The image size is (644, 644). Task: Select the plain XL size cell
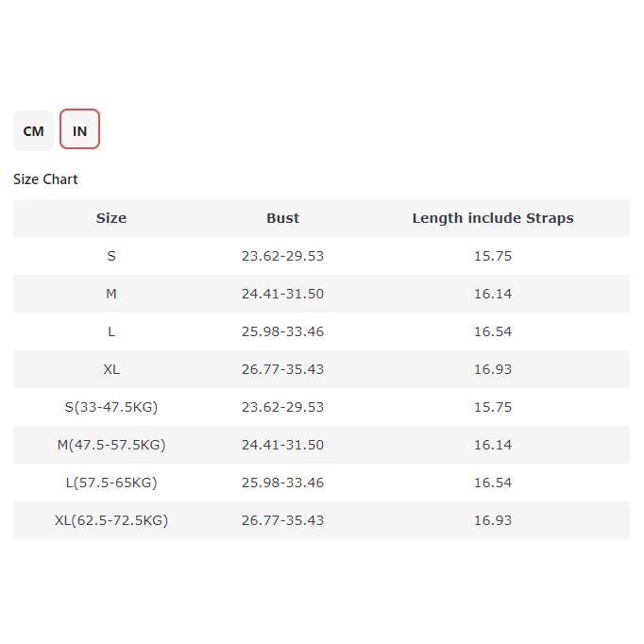[111, 369]
